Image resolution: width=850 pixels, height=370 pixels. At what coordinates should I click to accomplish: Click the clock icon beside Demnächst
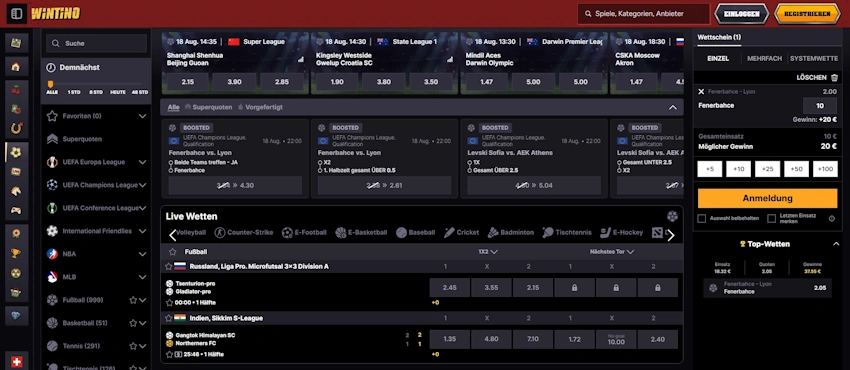(x=51, y=68)
